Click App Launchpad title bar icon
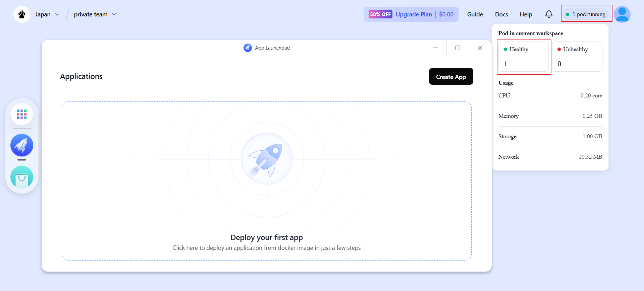The image size is (644, 291). pyautogui.click(x=248, y=48)
